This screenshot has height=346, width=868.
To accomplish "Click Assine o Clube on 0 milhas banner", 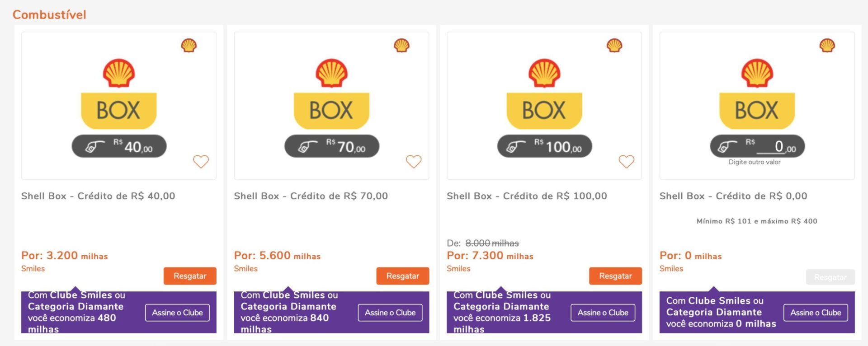I will pos(816,313).
